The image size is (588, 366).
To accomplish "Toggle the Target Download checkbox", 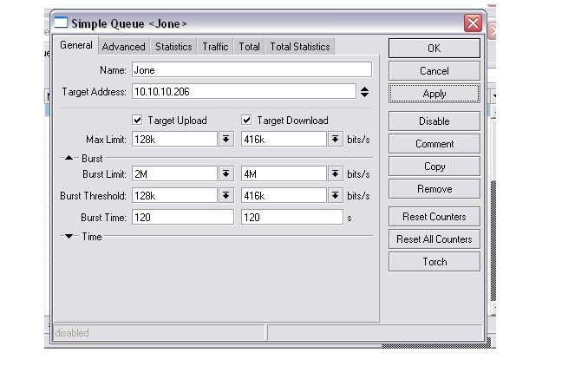I will pyautogui.click(x=246, y=120).
